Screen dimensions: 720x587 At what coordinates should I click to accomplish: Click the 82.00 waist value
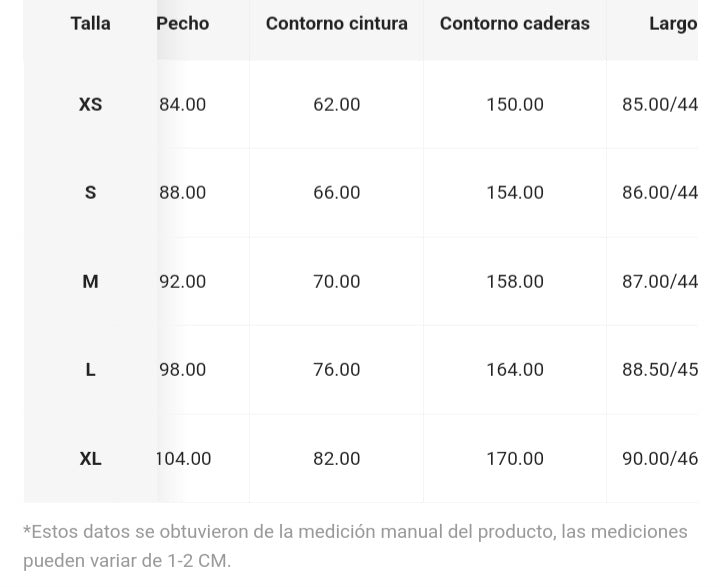pos(337,458)
